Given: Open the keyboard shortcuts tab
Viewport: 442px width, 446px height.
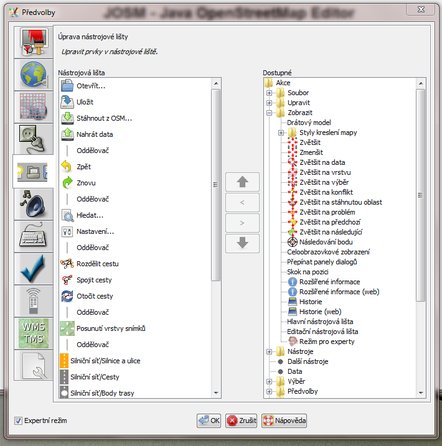Looking at the screenshot, I should (33, 236).
